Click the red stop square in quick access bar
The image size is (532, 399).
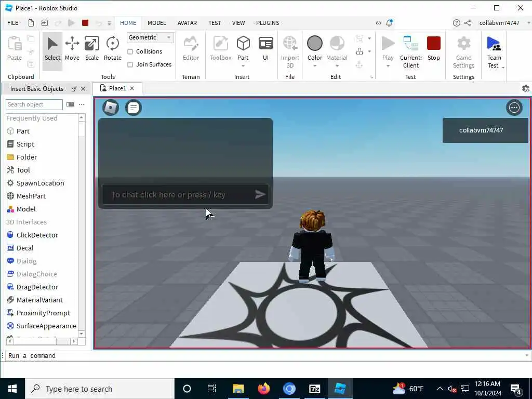(x=85, y=23)
